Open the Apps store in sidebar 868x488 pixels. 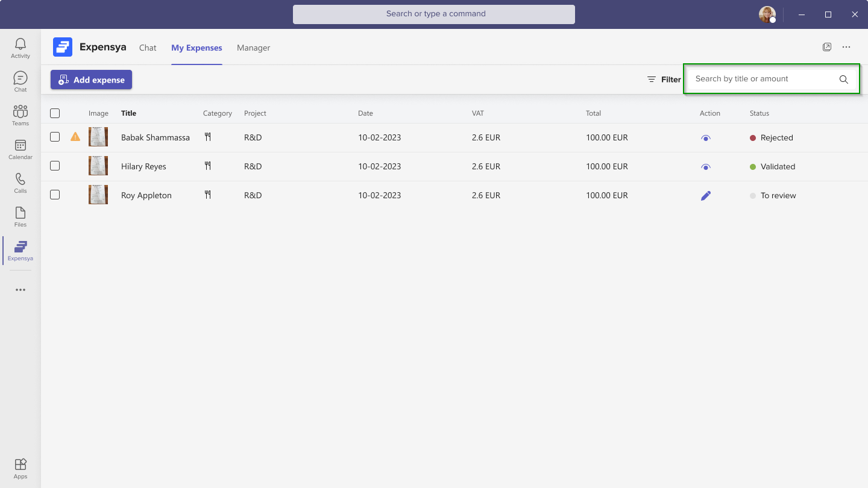click(x=20, y=468)
